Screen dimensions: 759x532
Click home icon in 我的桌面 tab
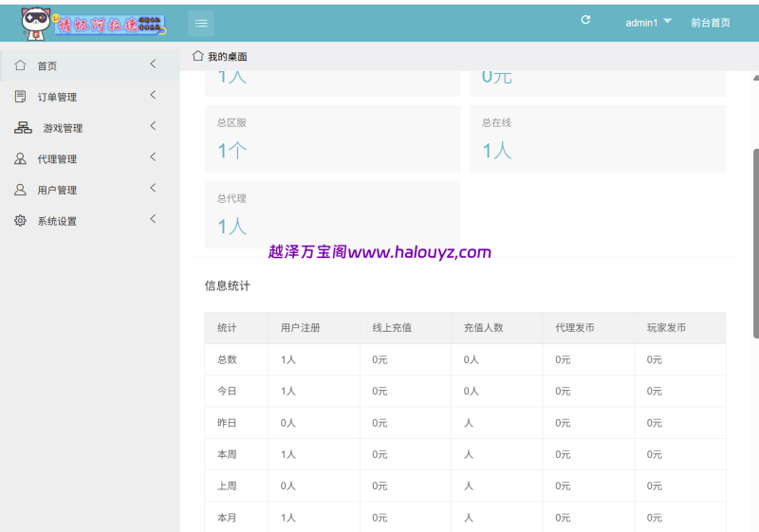[198, 56]
